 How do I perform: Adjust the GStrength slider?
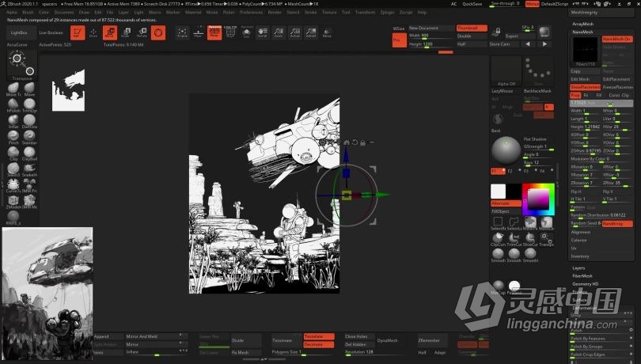pyautogui.click(x=539, y=147)
